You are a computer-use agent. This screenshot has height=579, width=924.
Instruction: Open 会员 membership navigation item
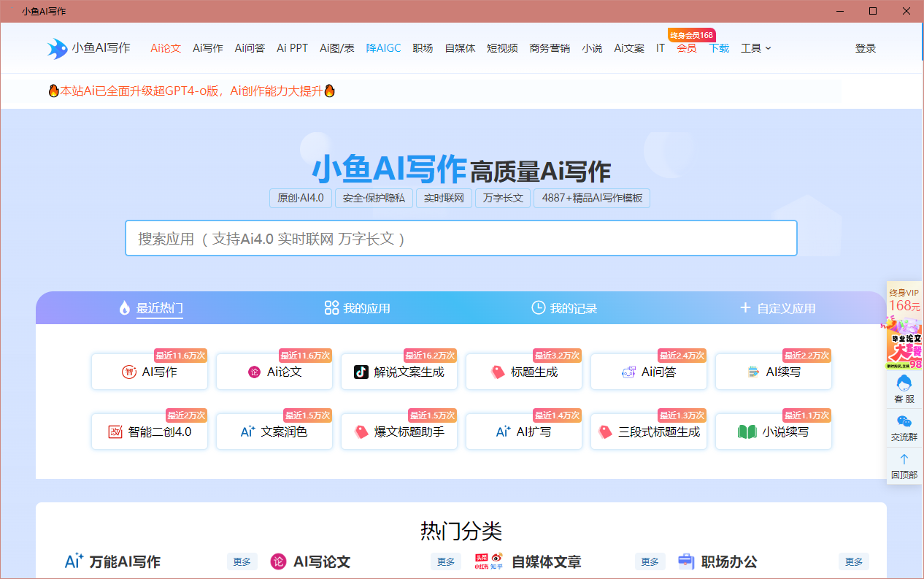[x=686, y=48]
